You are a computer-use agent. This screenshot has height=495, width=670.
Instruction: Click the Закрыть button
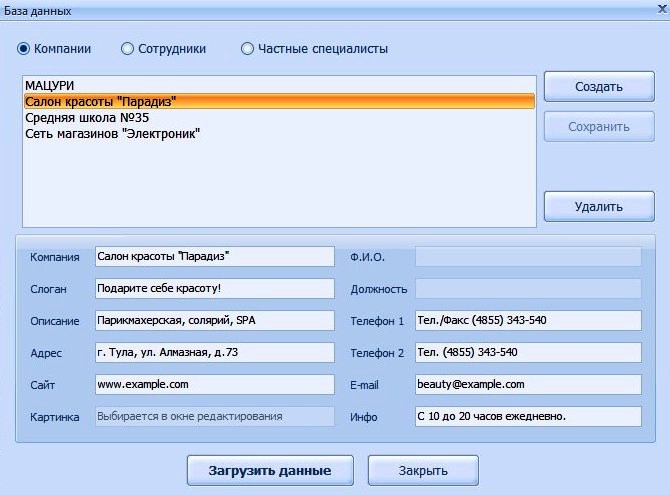(423, 471)
